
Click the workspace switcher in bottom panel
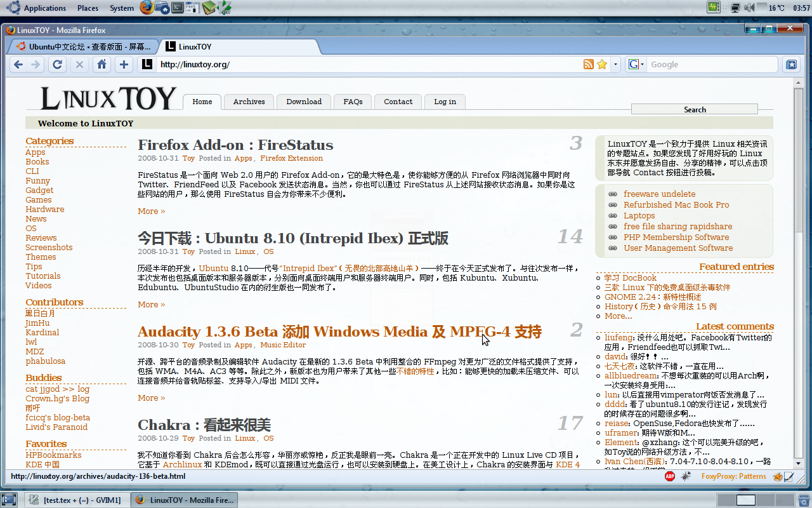[755, 500]
